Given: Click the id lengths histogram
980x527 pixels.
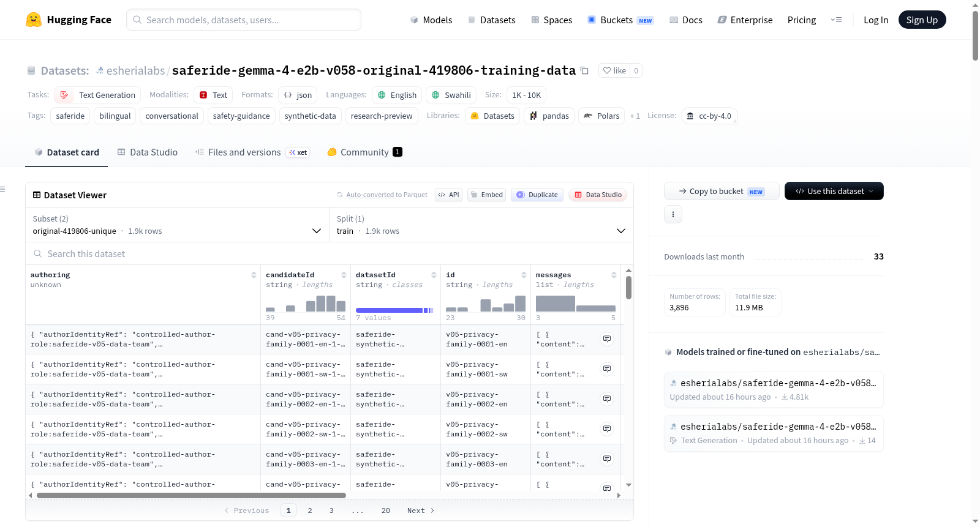Looking at the screenshot, I should coord(486,304).
